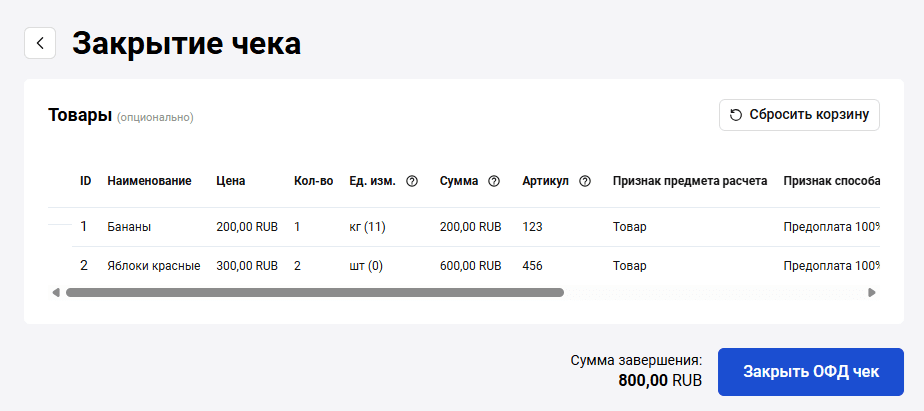The height and width of the screenshot is (411, 924).
Task: Select the Бананы product name cell
Action: point(129,227)
